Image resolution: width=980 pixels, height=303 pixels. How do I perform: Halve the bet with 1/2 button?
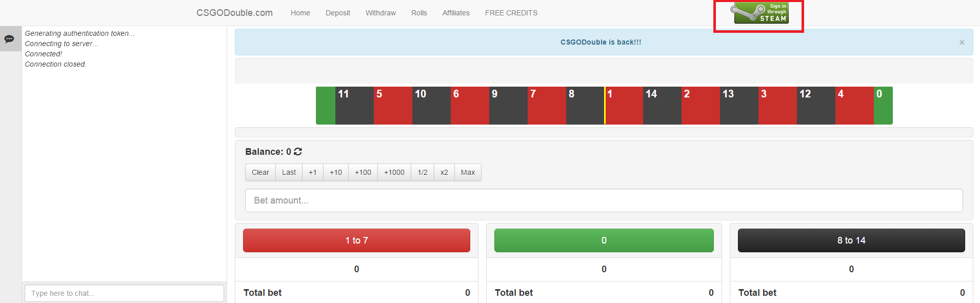pos(423,172)
